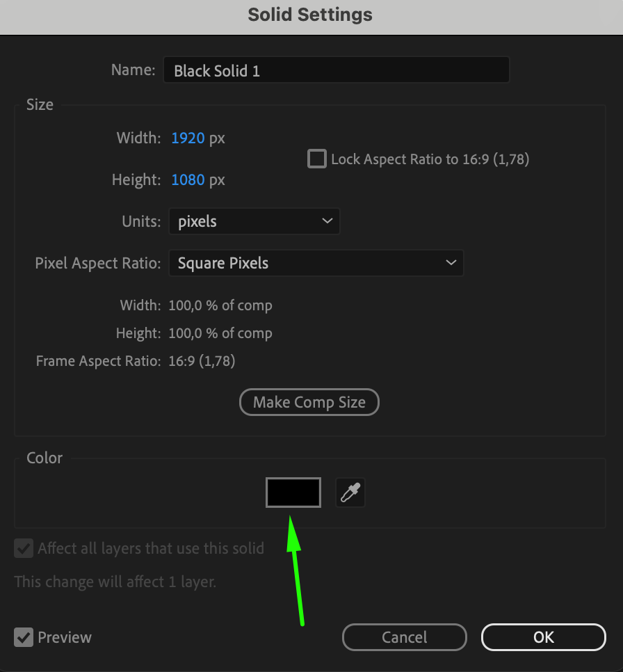This screenshot has width=623, height=672.
Task: Click the Height label in Size section
Action: click(x=136, y=180)
